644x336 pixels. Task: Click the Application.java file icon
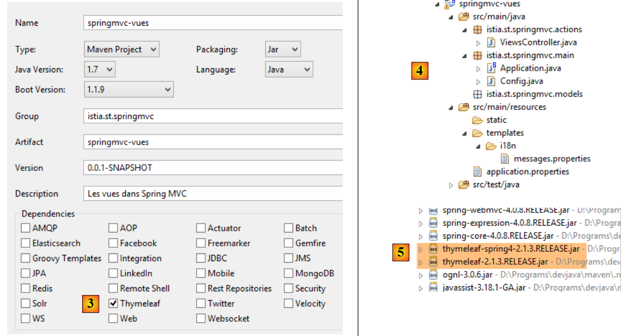tap(492, 68)
